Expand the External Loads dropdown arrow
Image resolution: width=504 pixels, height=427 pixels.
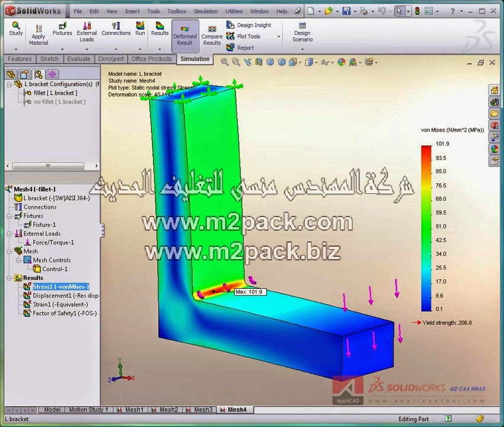click(87, 49)
